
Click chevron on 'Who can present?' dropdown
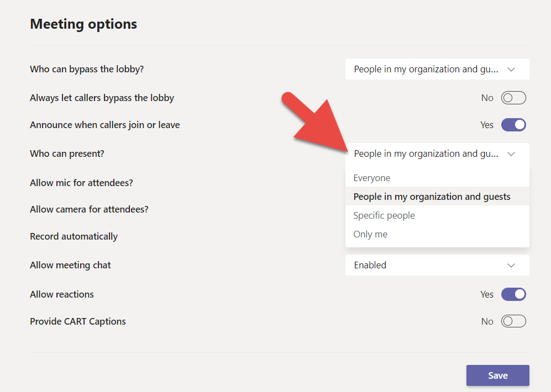tap(511, 154)
